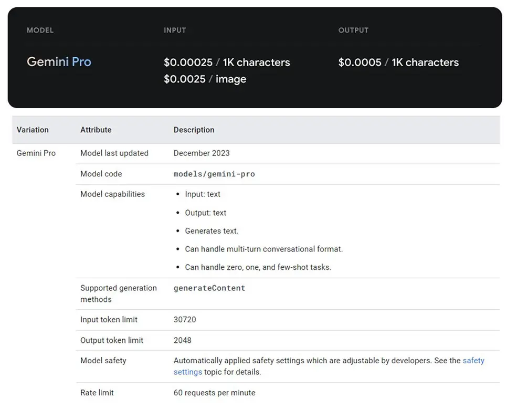Image resolution: width=507 pixels, height=420 pixels.
Task: Click the 'Supported generation methods' attribute
Action: (x=118, y=293)
